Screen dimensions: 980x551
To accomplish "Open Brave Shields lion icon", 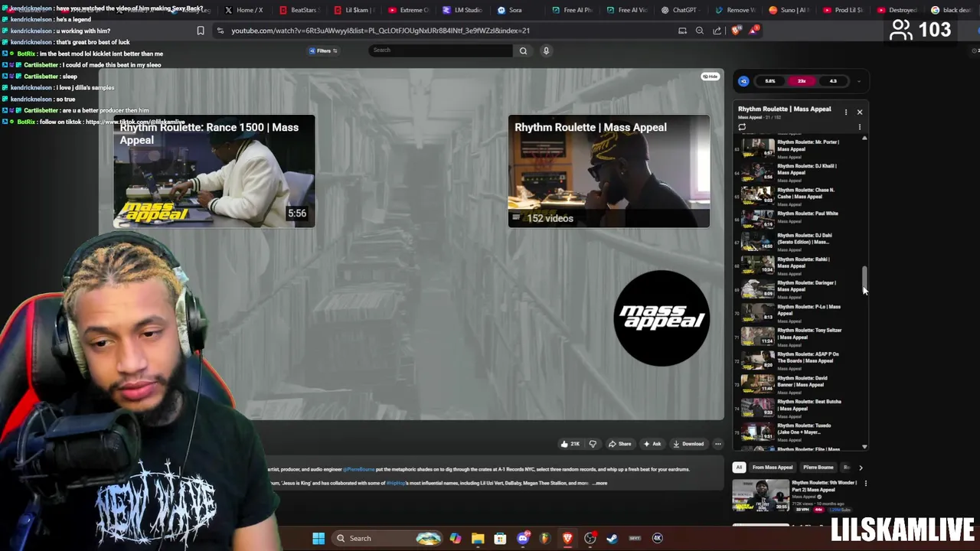I will [736, 31].
